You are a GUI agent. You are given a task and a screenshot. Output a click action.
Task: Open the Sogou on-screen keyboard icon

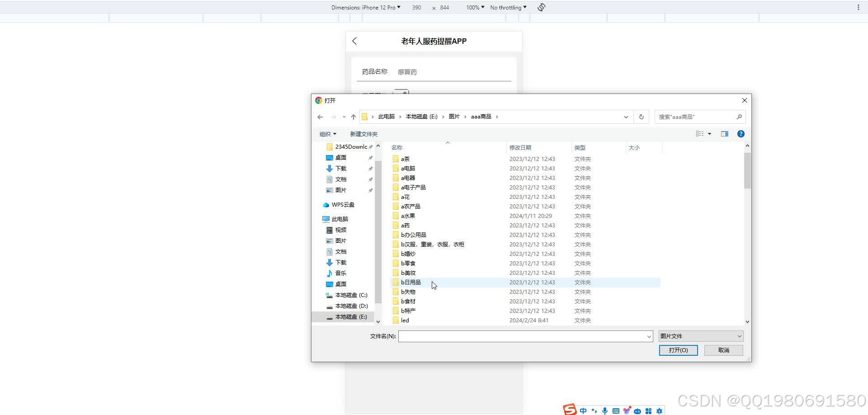616,410
